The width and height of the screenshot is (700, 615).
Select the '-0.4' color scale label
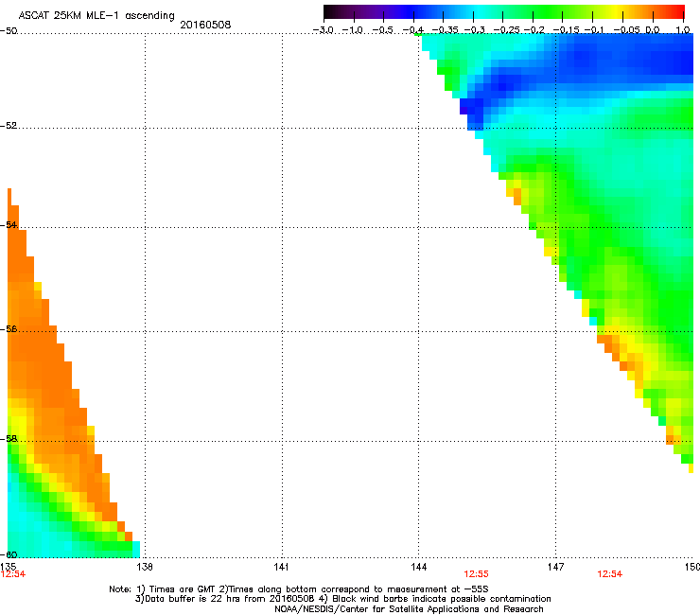[413, 30]
